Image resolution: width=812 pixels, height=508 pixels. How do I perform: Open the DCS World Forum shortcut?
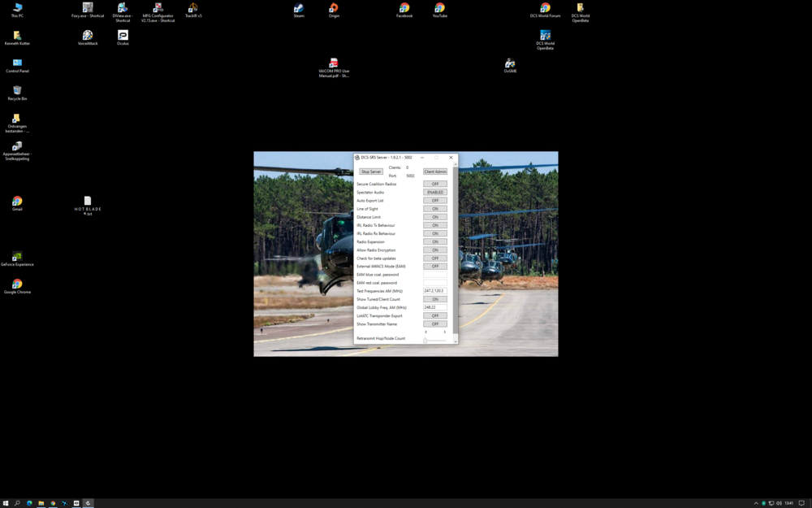(x=545, y=10)
